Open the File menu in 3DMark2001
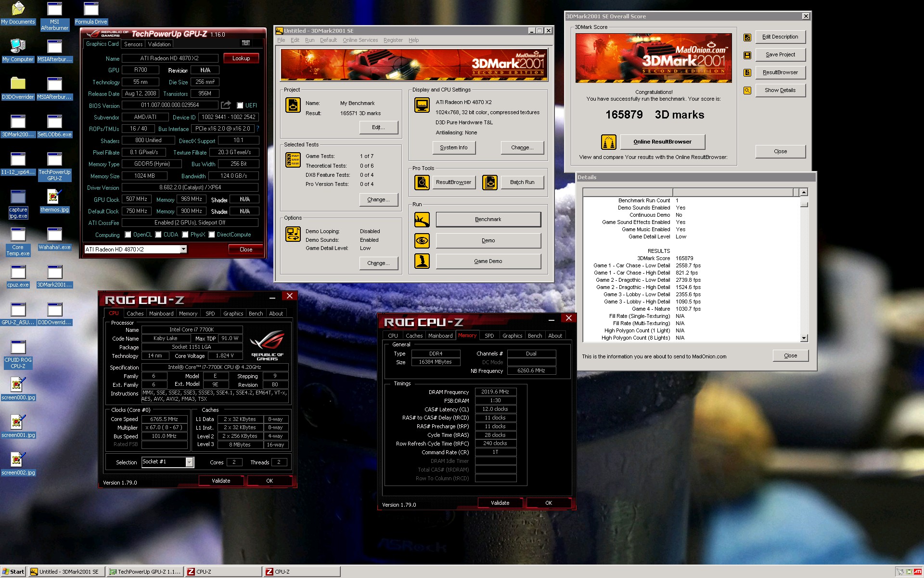This screenshot has width=924, height=578. [281, 40]
